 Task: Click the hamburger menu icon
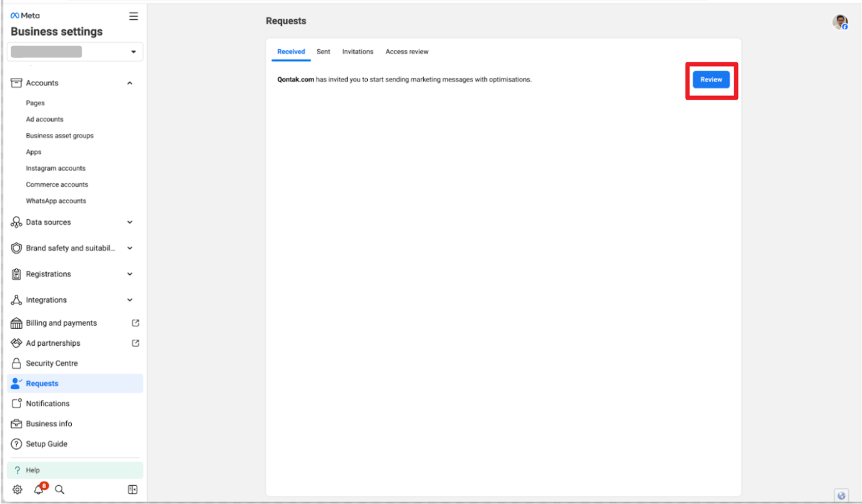coord(133,16)
